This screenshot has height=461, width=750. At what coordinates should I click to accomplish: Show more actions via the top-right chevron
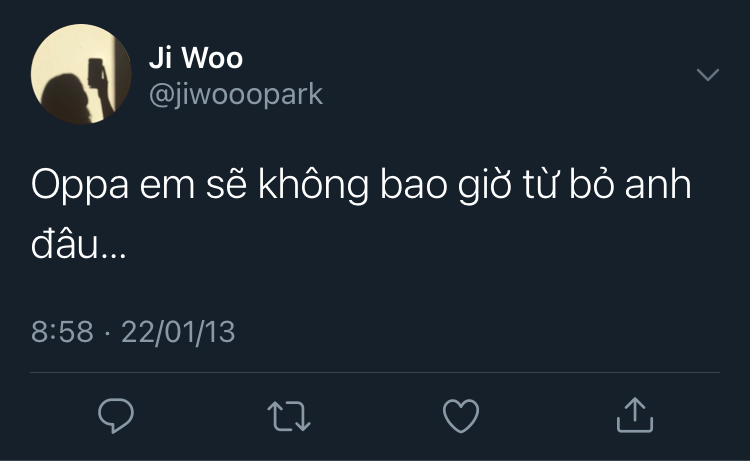[x=708, y=75]
